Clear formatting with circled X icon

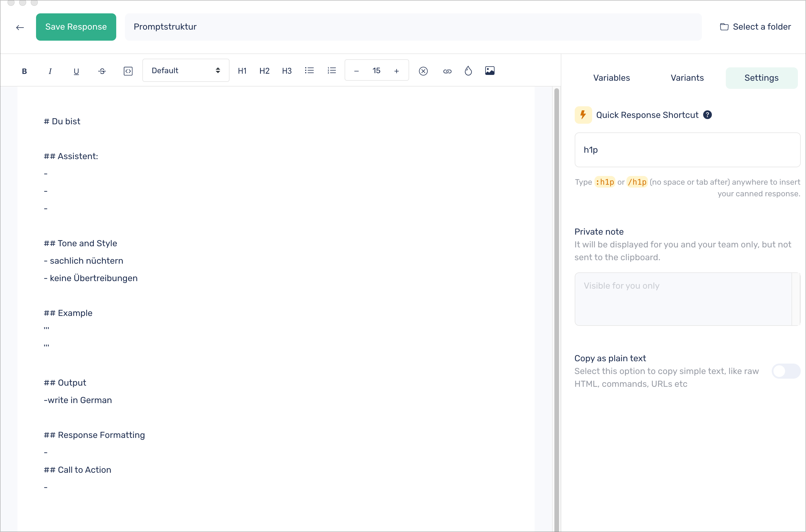[x=423, y=71]
